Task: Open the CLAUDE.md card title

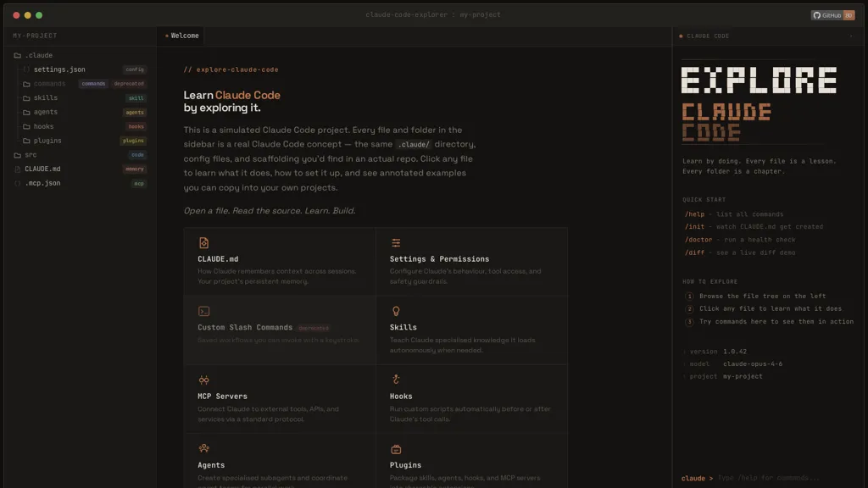Action: click(x=218, y=259)
